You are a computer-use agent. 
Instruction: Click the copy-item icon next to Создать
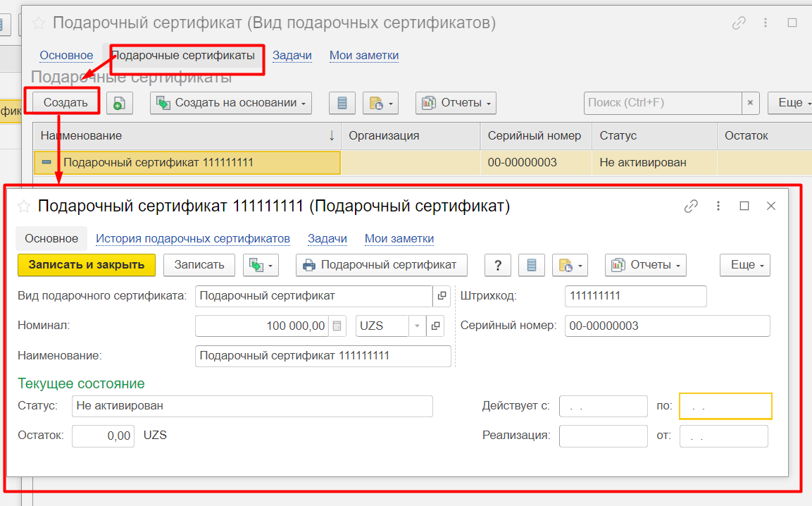120,103
